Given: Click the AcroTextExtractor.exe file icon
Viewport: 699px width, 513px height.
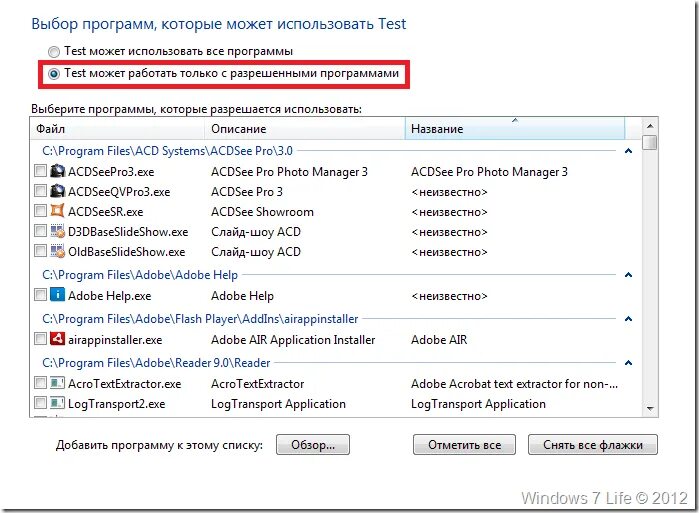Looking at the screenshot, I should (57, 384).
